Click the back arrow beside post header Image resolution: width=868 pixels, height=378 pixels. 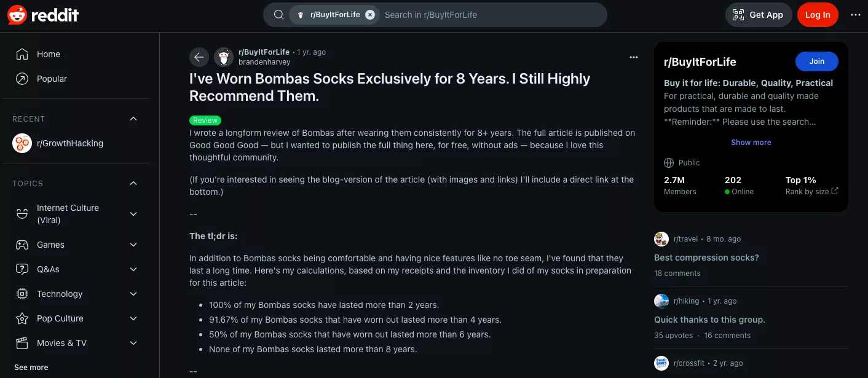(199, 57)
